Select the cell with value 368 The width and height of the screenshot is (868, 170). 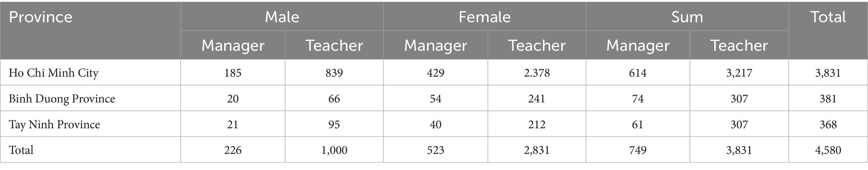[x=828, y=125]
